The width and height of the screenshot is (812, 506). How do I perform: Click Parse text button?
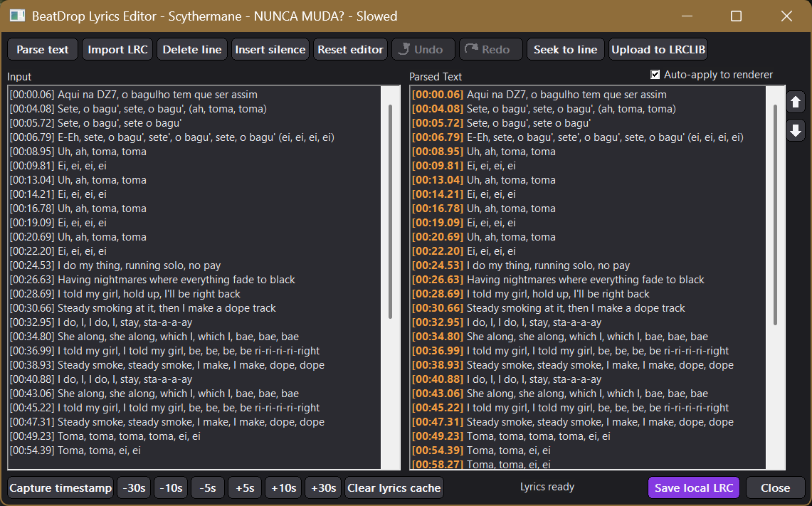43,50
